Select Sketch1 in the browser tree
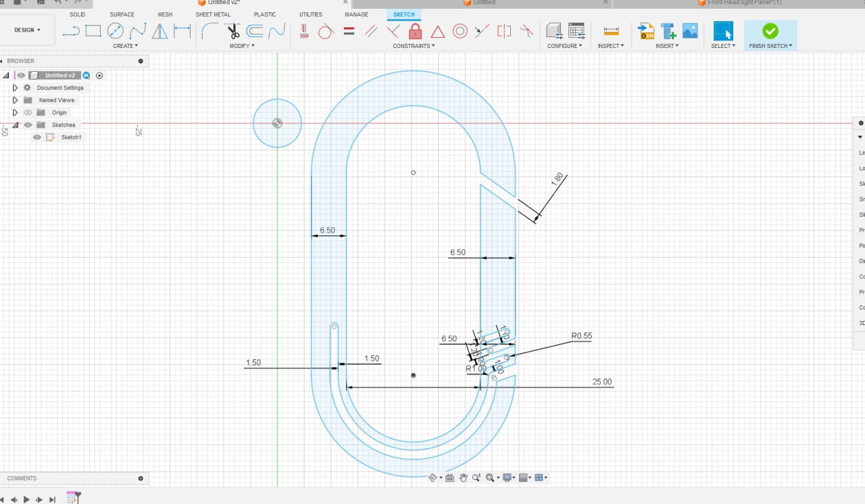865x504 pixels. pos(71,137)
